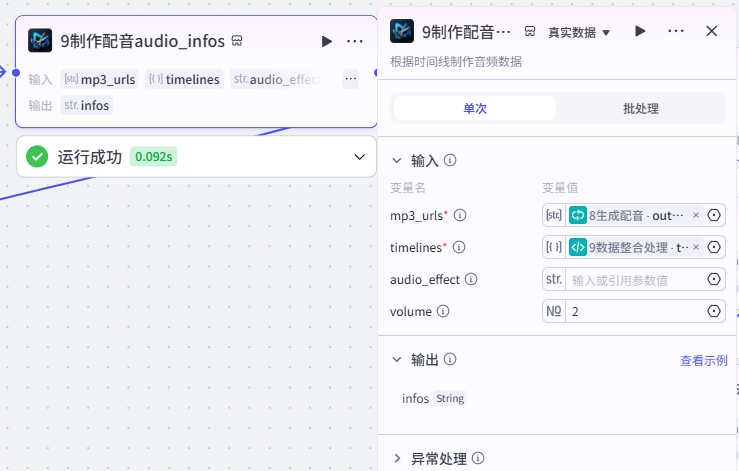The width and height of the screenshot is (739, 471).
Task: Open the variable picker for volume
Action: (714, 311)
